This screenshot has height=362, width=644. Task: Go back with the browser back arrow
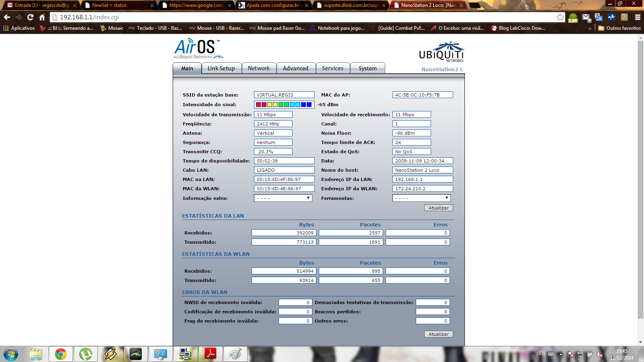pos(7,17)
